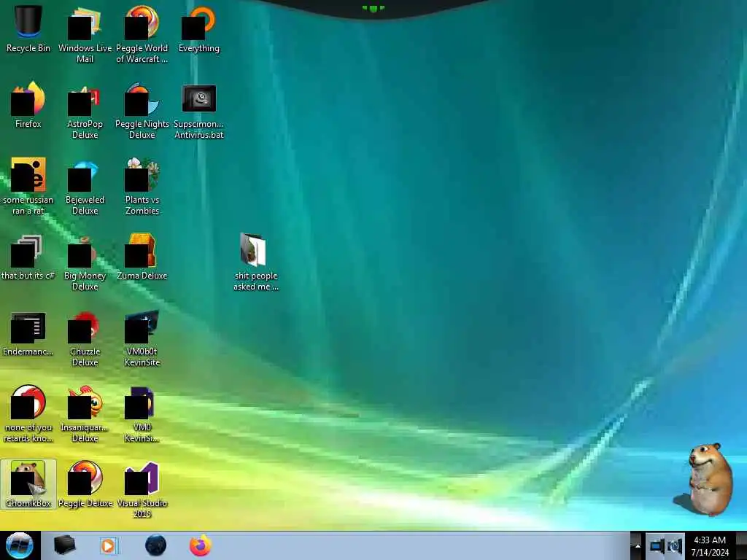Select VM0b0t KevinSite icon
This screenshot has width=747, height=560.
click(142, 338)
